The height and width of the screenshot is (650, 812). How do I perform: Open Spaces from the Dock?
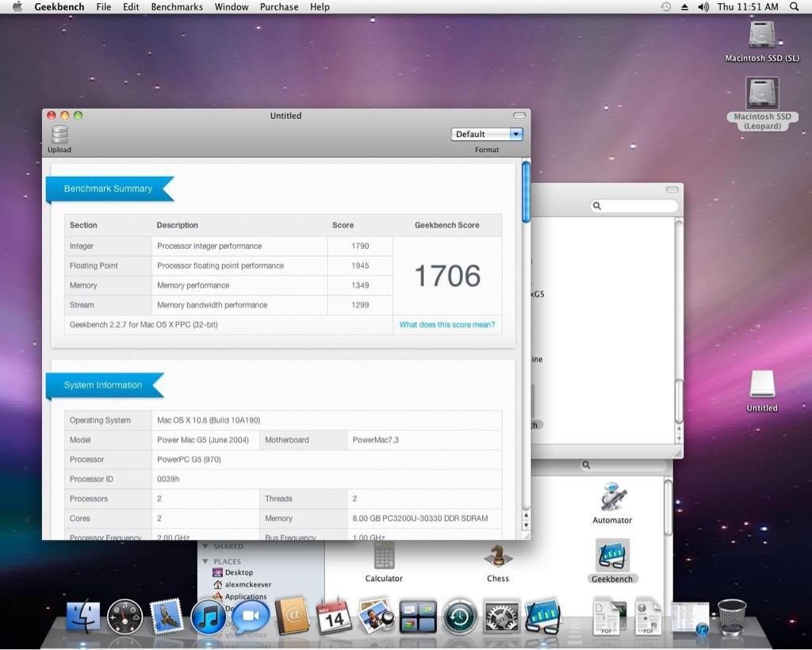point(417,617)
